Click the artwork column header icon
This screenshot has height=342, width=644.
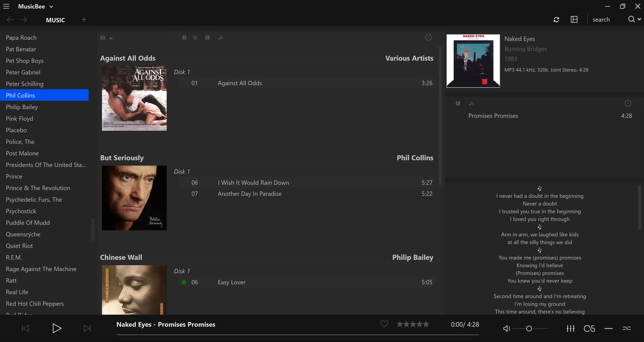(103, 38)
